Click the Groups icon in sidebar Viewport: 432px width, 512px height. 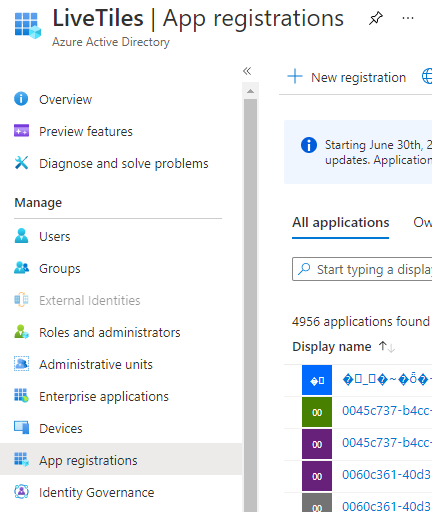[x=21, y=268]
